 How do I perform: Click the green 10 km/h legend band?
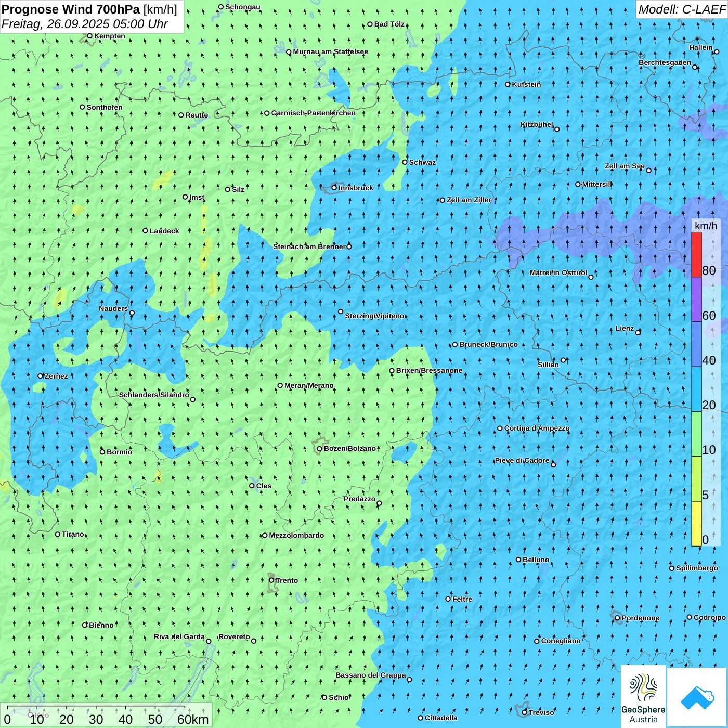(696, 434)
